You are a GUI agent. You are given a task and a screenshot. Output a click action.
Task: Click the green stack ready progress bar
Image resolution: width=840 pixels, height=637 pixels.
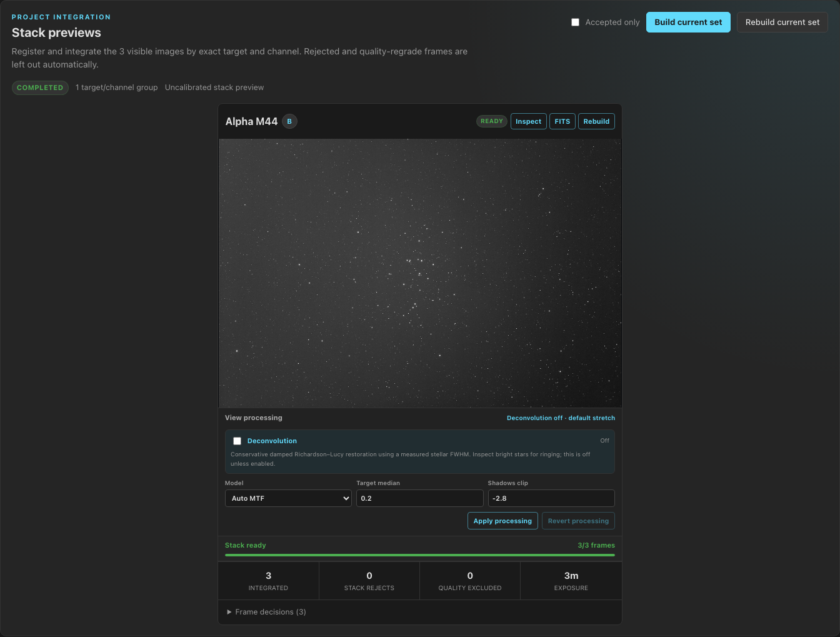tap(420, 554)
